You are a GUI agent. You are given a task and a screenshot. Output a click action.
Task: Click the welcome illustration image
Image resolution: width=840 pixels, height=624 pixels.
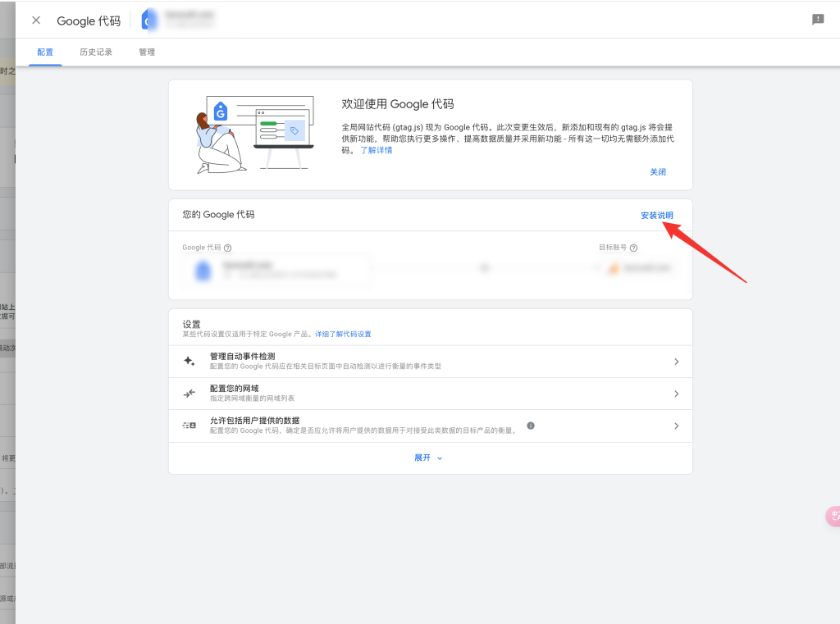point(254,134)
